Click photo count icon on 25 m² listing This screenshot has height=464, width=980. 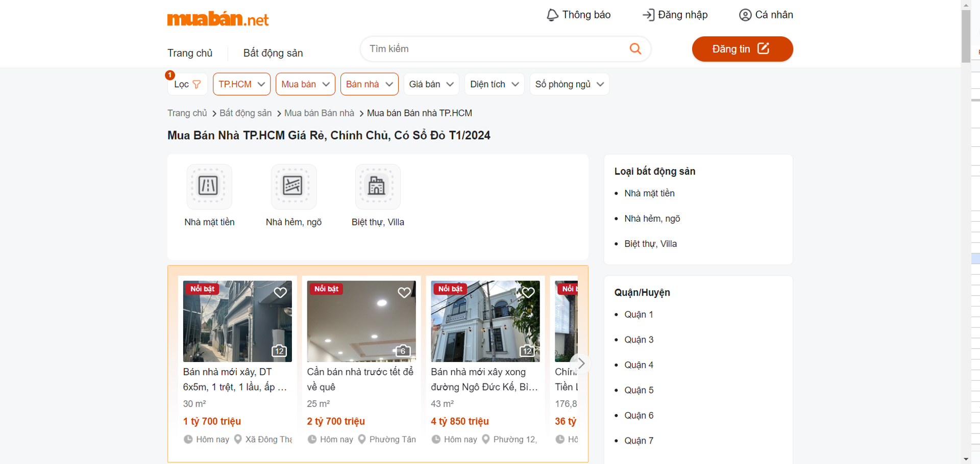click(x=403, y=351)
